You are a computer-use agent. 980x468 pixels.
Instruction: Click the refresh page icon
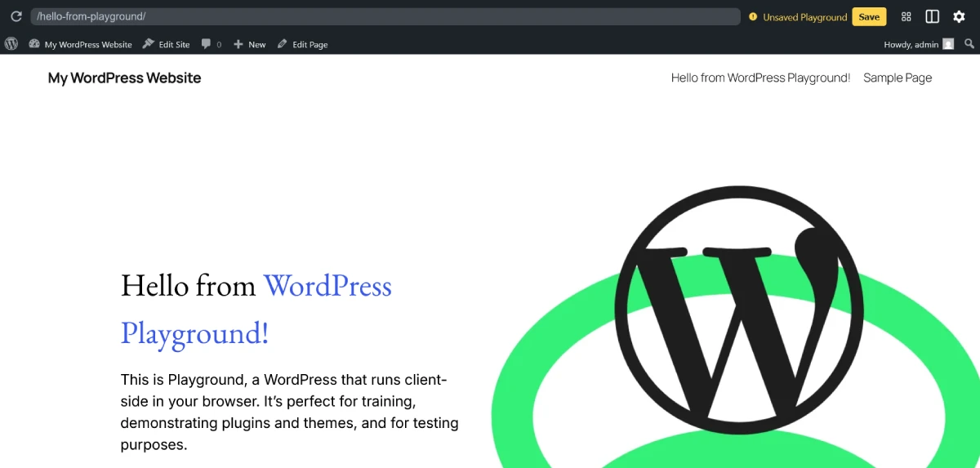tap(16, 16)
